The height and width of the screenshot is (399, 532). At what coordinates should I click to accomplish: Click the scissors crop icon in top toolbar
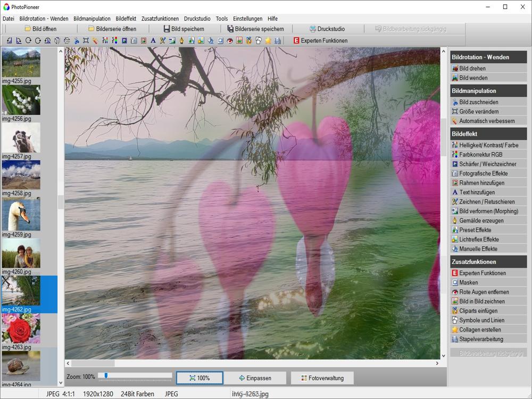tap(77, 40)
